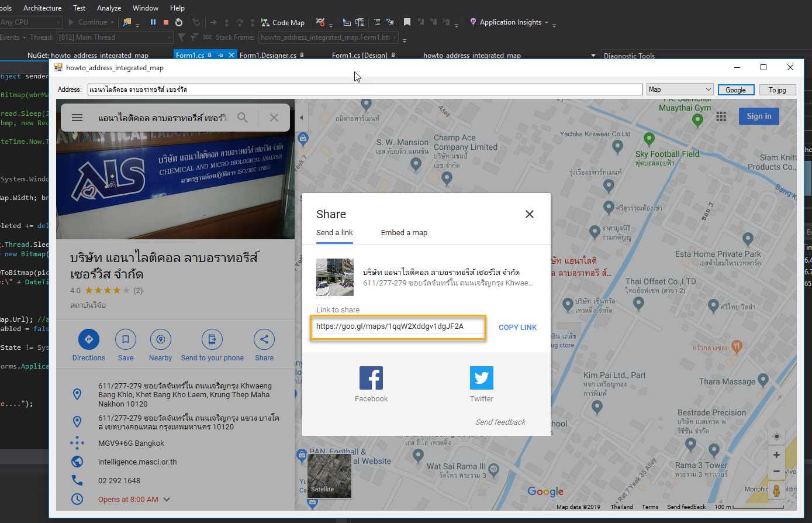Click Send feedback in map footer
The width and height of the screenshot is (812, 523).
click(x=686, y=507)
